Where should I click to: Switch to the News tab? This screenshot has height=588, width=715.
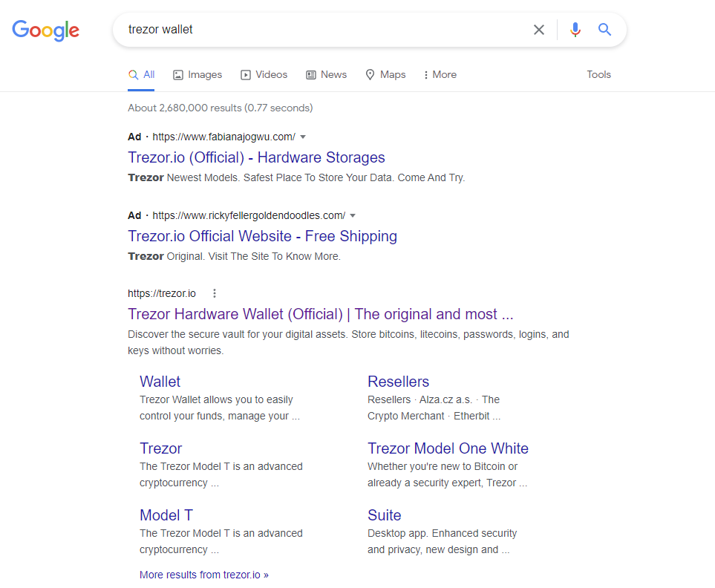tap(327, 75)
